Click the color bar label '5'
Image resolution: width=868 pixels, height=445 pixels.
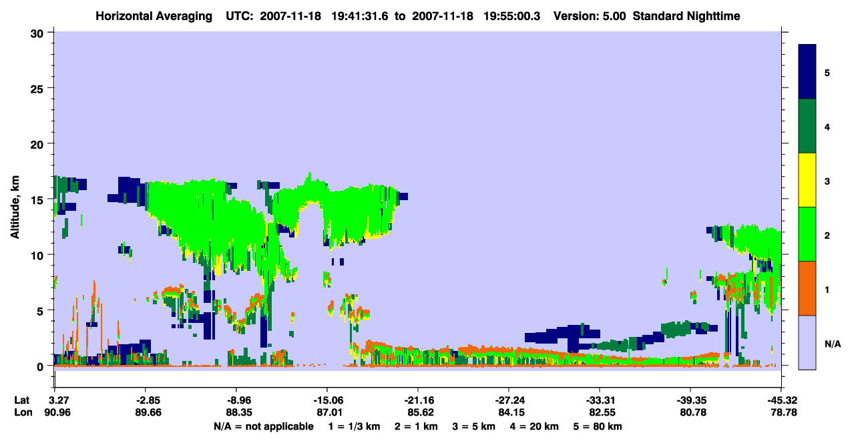coord(827,72)
